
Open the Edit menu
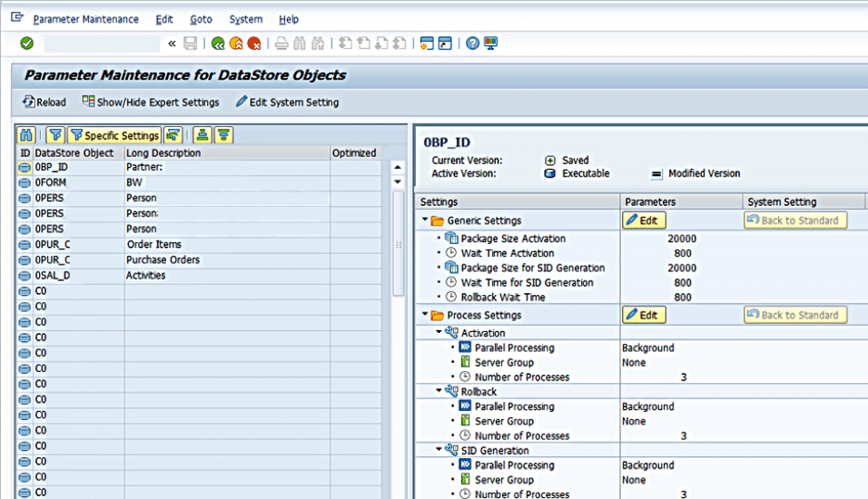point(163,19)
